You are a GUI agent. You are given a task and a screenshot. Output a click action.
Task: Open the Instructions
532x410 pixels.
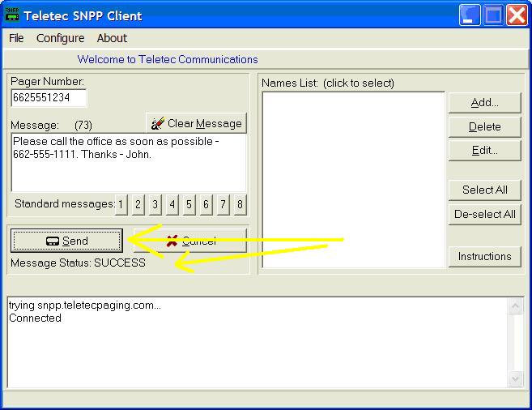(x=484, y=257)
